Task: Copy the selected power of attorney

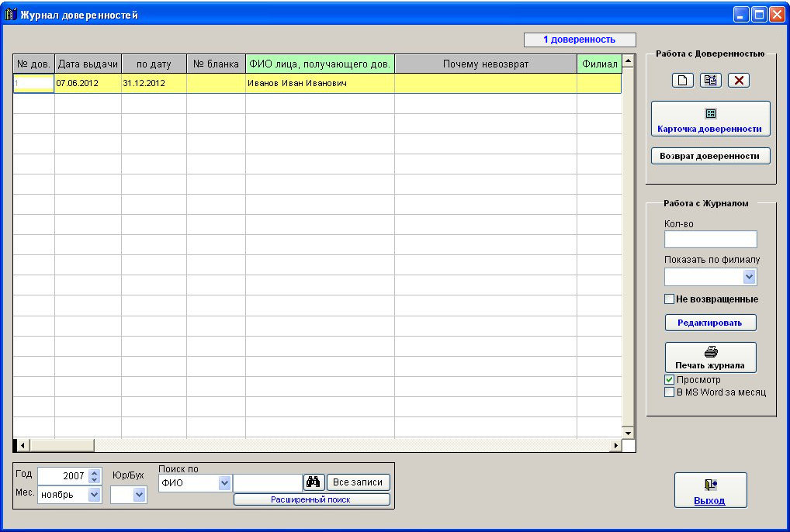Action: coord(711,81)
